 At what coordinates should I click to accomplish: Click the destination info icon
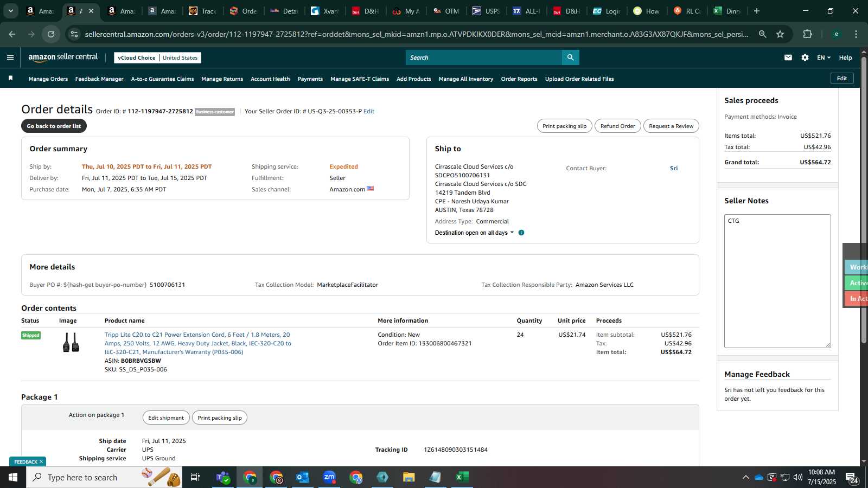521,233
